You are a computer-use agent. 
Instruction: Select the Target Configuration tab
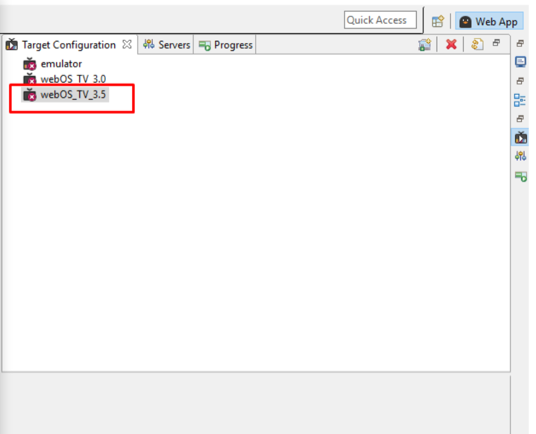pos(68,45)
